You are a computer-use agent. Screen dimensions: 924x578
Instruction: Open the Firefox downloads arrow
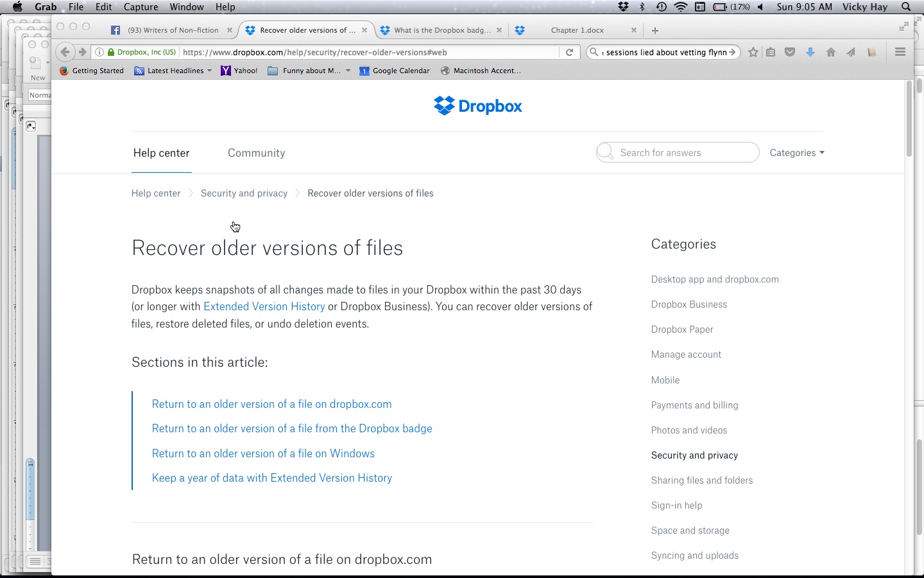tap(810, 53)
